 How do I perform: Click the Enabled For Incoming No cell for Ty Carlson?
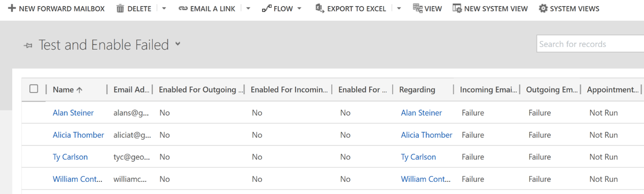[257, 157]
